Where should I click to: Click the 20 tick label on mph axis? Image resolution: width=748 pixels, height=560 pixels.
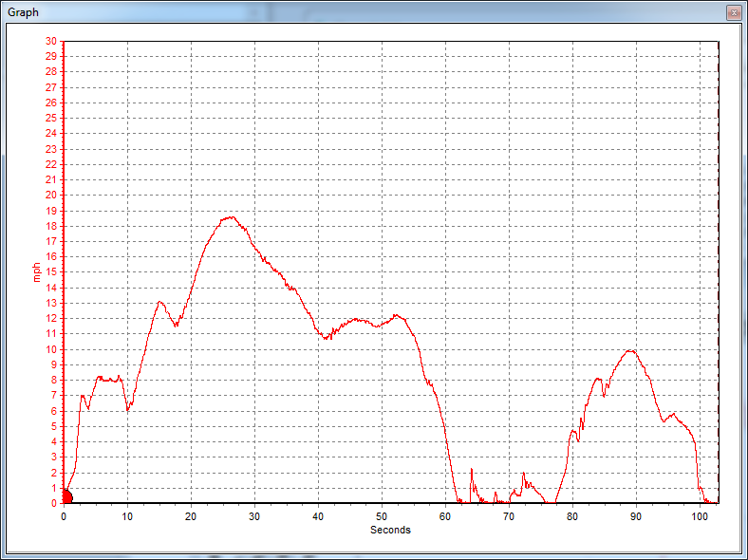pyautogui.click(x=51, y=195)
